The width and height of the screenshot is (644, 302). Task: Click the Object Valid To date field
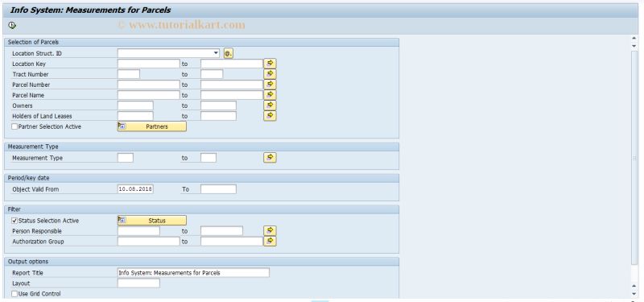point(218,189)
